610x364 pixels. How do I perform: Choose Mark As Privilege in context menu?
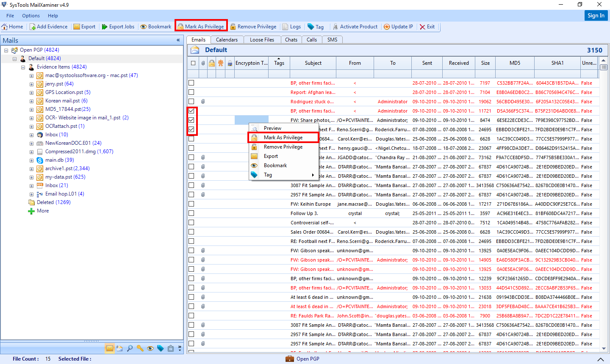pyautogui.click(x=283, y=138)
